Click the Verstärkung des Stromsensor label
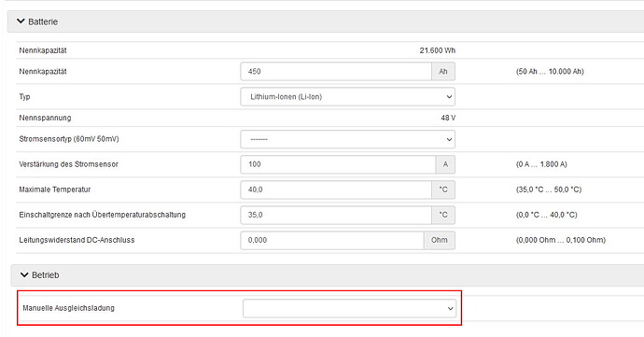Viewport: 644px width, 337px height. pyautogui.click(x=68, y=164)
